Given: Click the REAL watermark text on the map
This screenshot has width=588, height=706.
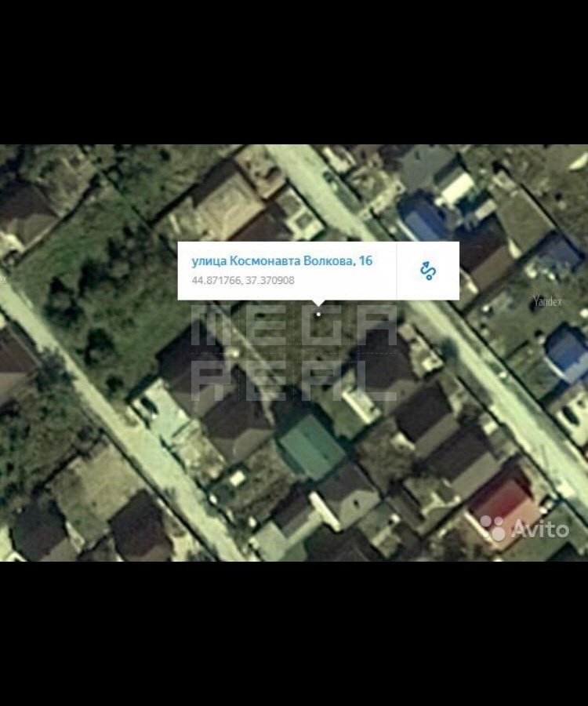Looking at the screenshot, I should point(294,380).
